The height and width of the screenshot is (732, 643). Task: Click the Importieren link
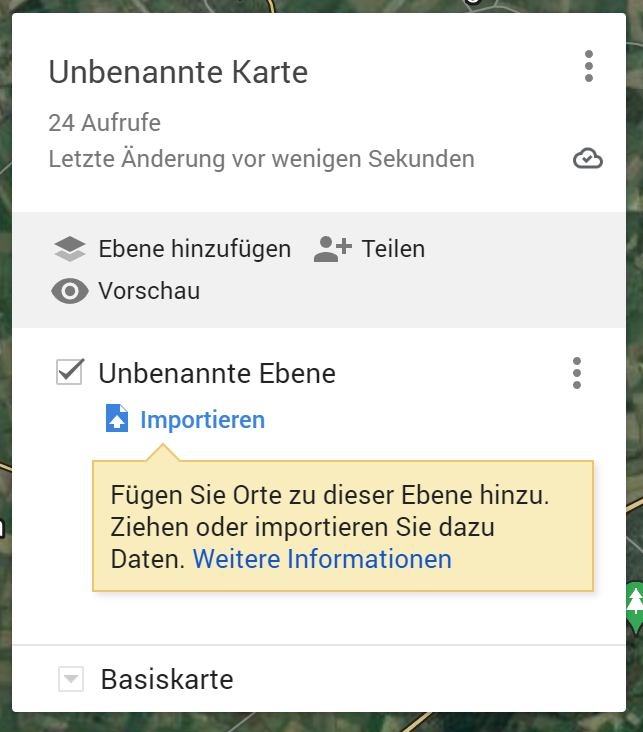(202, 420)
